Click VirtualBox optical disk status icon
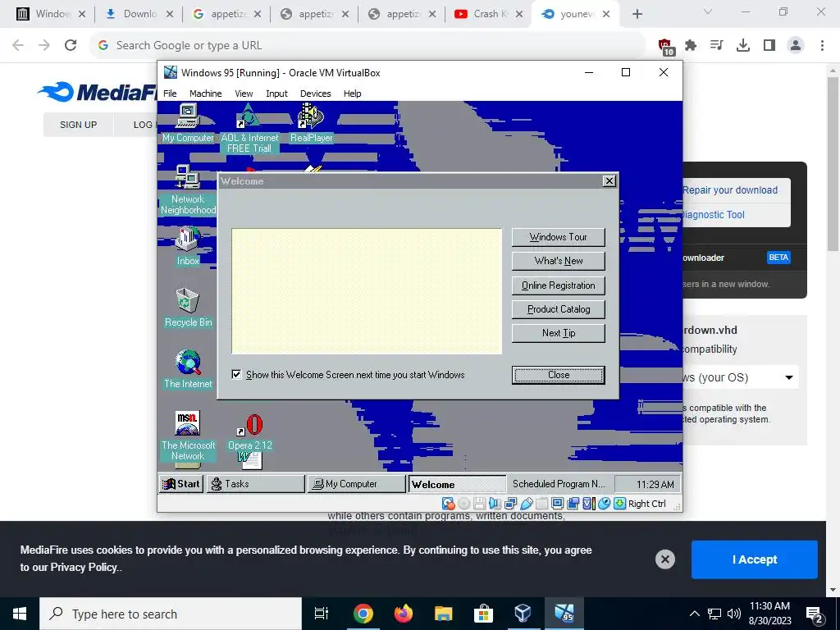Screen dimensions: 840x630 point(464,504)
